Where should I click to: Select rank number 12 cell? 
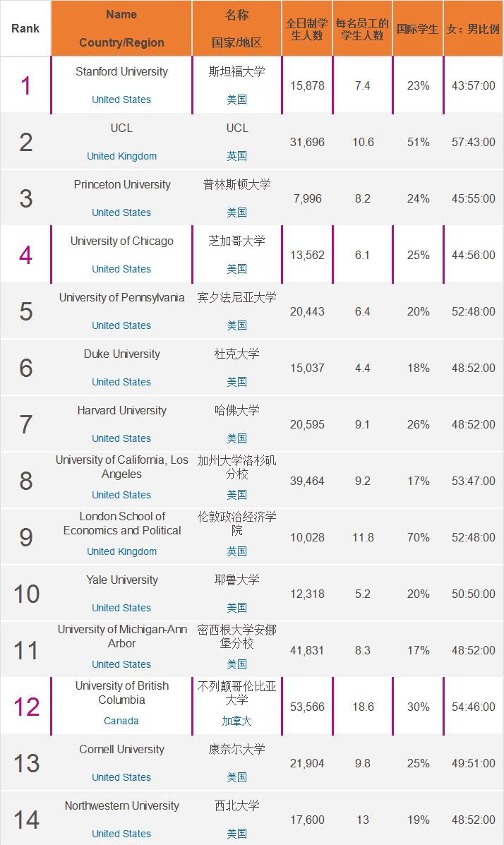pos(26,707)
